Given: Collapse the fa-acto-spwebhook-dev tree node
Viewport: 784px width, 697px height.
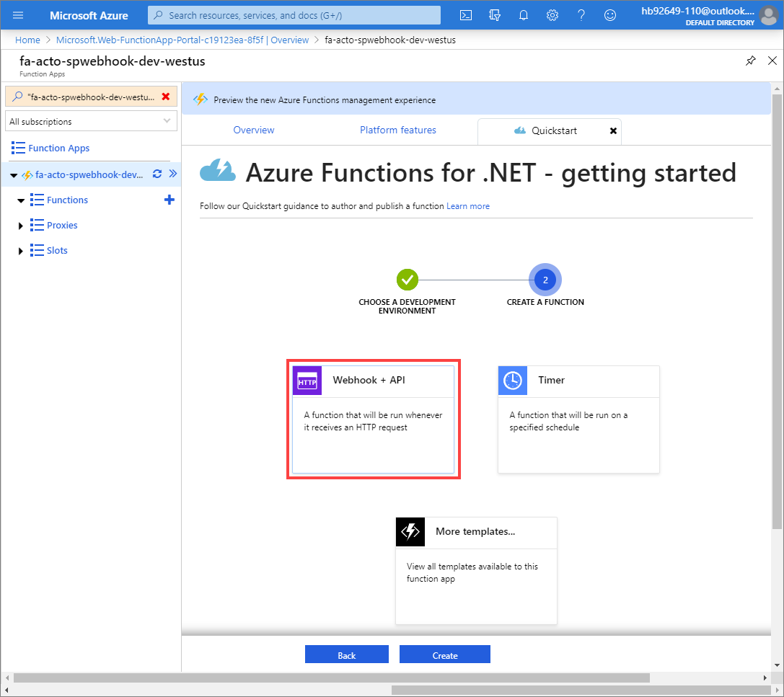Looking at the screenshot, I should [x=14, y=175].
